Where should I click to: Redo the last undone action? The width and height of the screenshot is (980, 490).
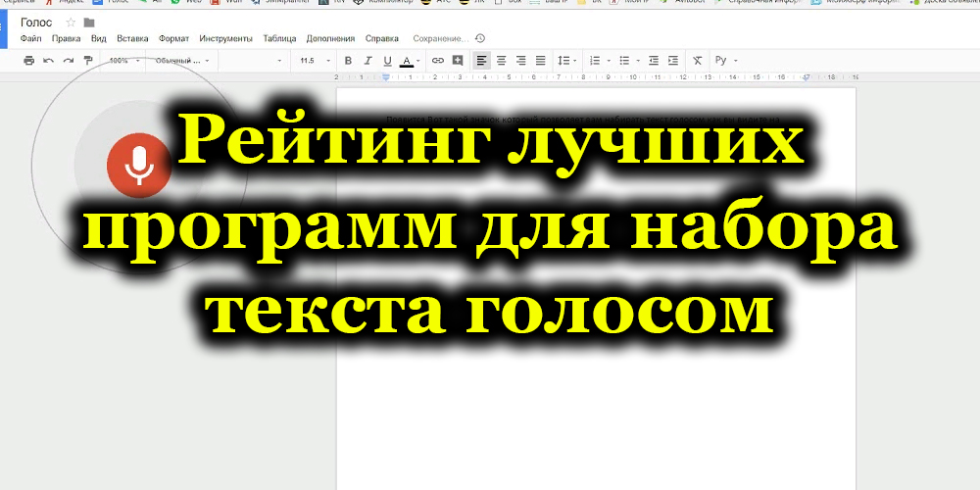[x=68, y=61]
